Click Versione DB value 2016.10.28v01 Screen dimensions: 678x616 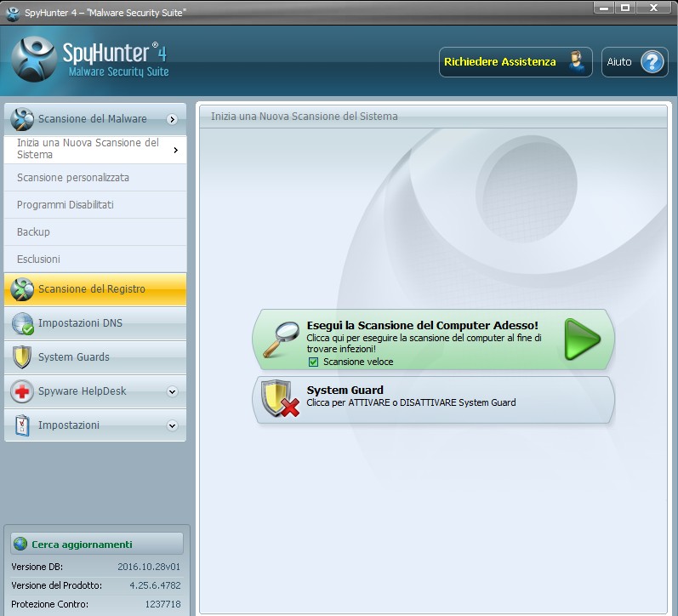pyautogui.click(x=149, y=567)
